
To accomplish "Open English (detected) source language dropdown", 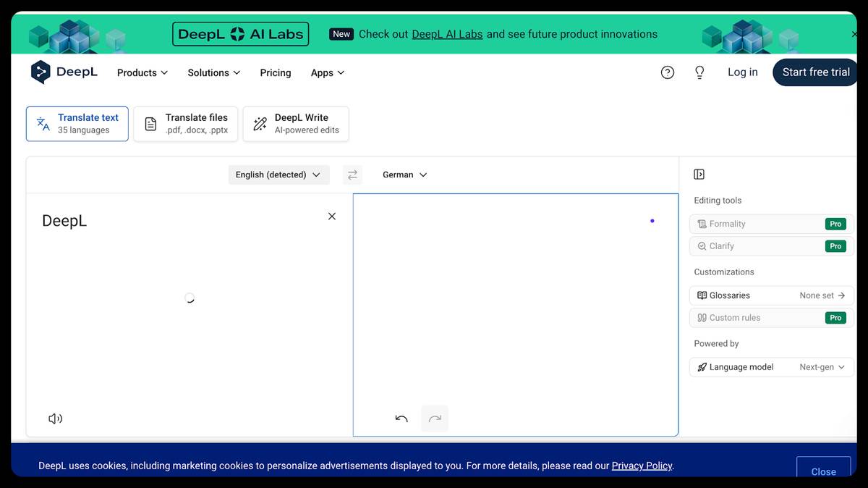I will click(x=278, y=174).
